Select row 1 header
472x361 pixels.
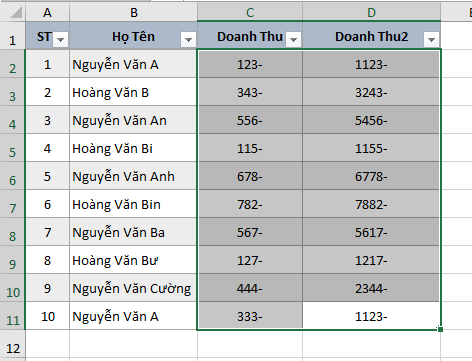coord(12,36)
